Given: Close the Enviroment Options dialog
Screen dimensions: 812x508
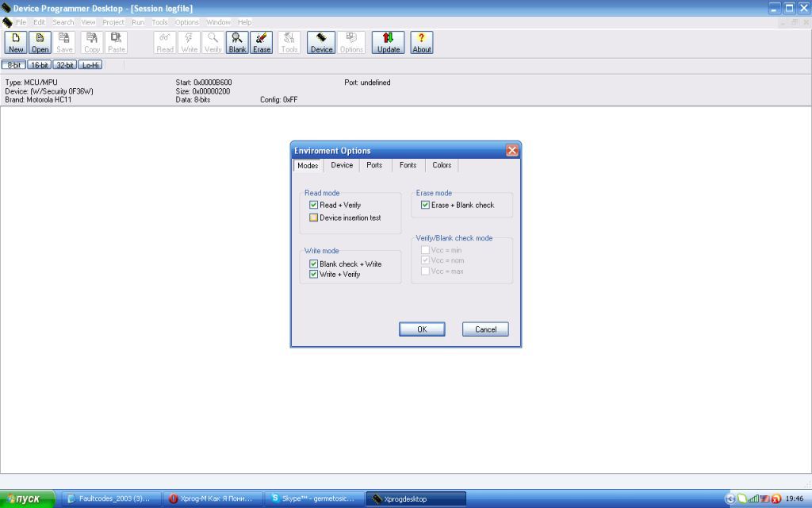Looking at the screenshot, I should (511, 150).
